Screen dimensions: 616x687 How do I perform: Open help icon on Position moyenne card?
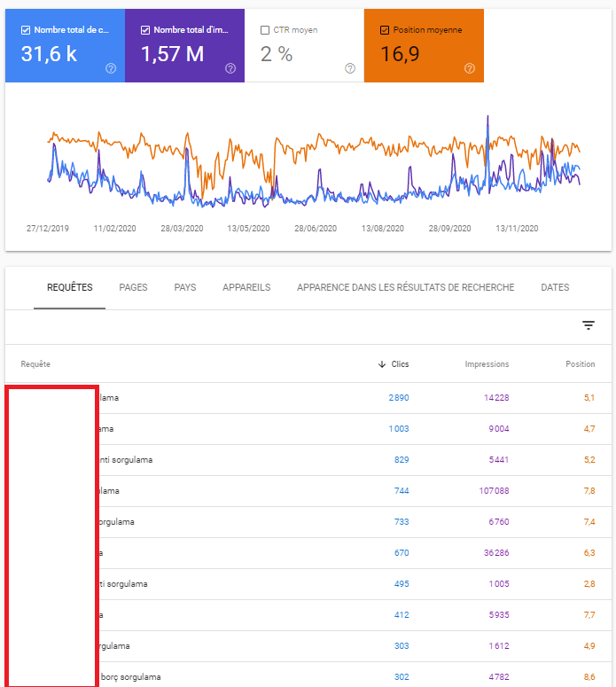click(470, 68)
